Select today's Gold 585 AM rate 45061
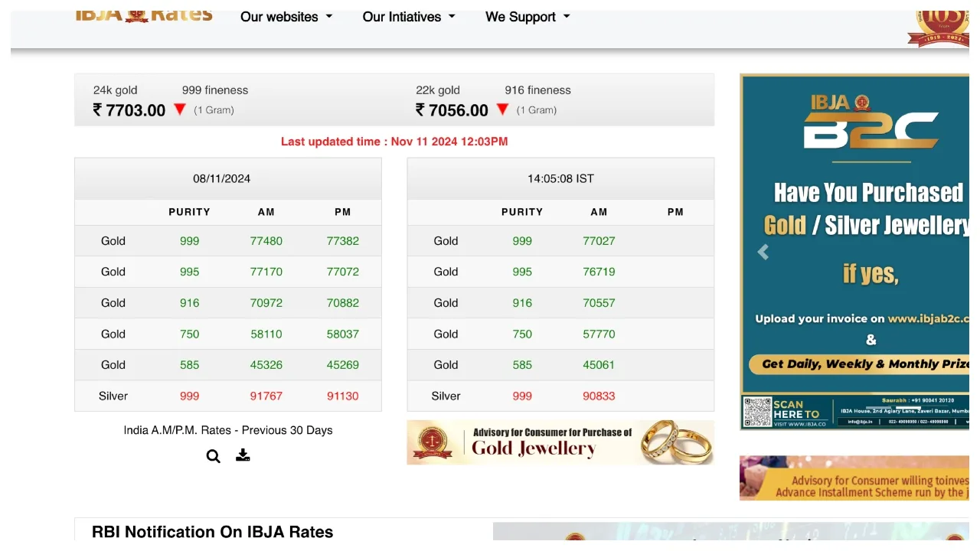Viewport: 980px width, 551px height. click(599, 365)
